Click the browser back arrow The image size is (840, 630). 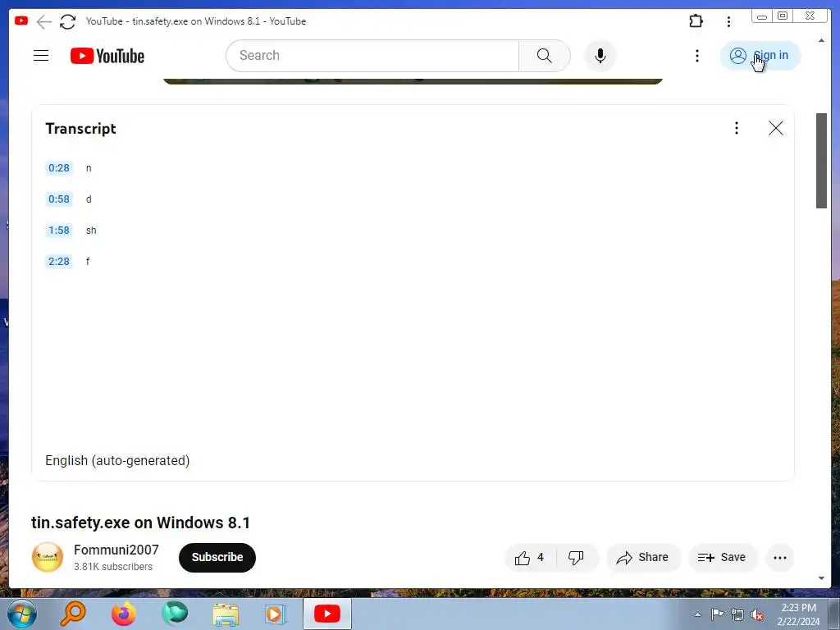44,21
